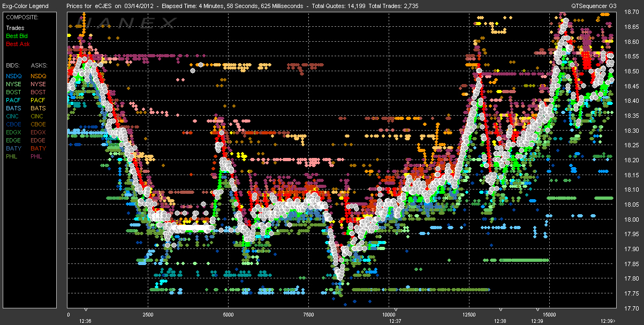Select the CINC ask legend entry

click(x=38, y=116)
